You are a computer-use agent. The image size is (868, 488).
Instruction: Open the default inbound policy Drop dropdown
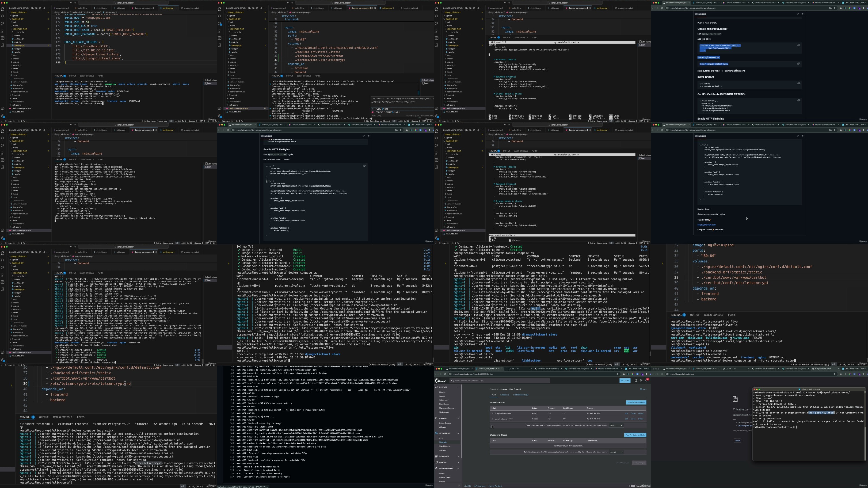pos(616,425)
